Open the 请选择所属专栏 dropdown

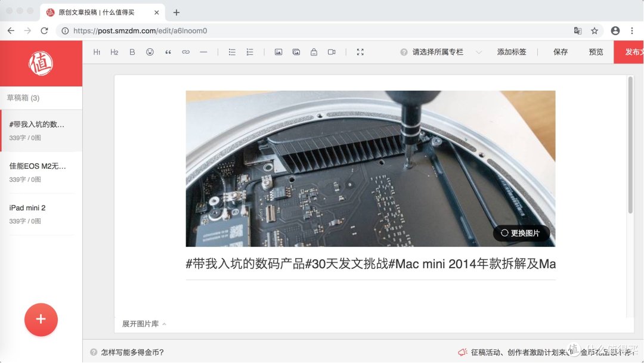click(447, 52)
